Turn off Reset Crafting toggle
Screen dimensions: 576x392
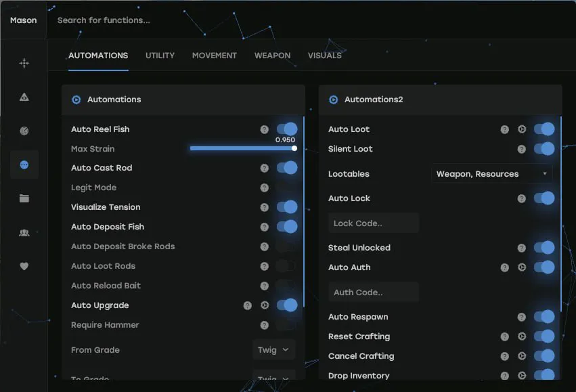[x=544, y=336]
